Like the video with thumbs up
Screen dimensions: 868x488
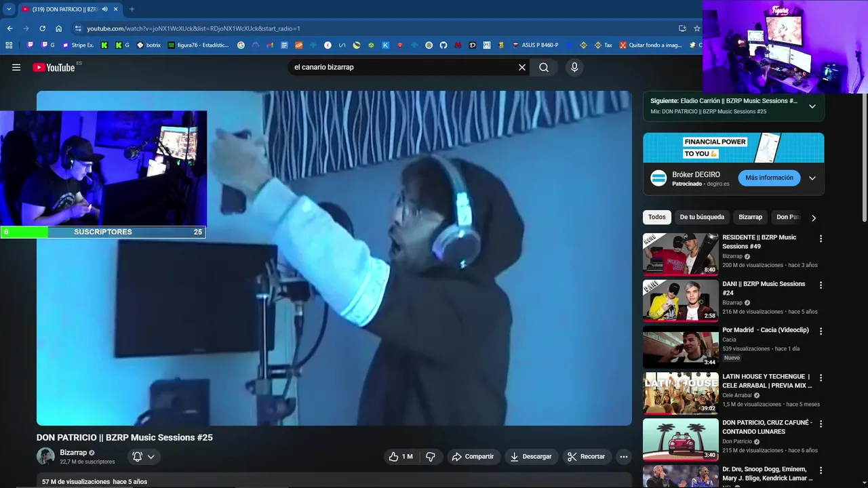(x=401, y=457)
